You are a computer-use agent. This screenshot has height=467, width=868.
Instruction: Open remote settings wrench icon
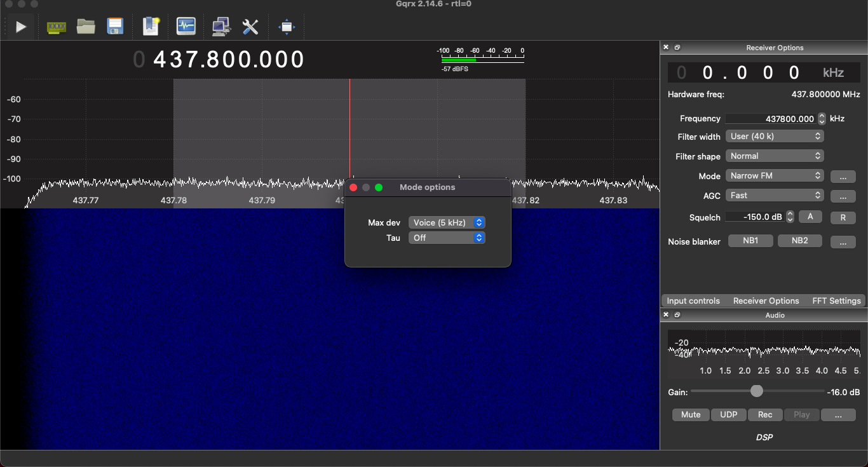(250, 27)
